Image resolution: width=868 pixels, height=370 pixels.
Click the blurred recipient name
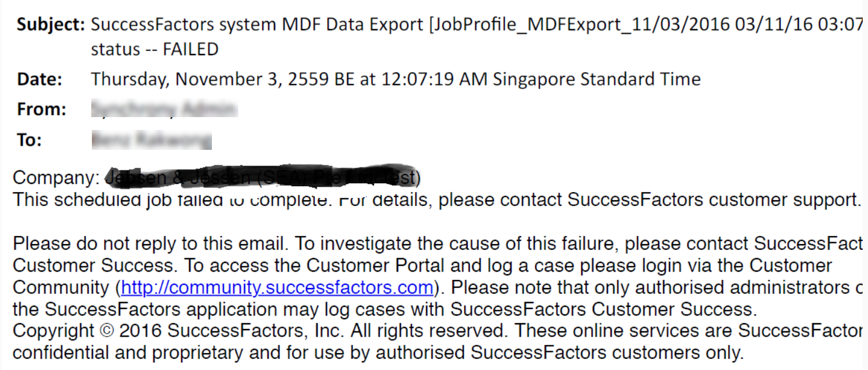coord(152,140)
